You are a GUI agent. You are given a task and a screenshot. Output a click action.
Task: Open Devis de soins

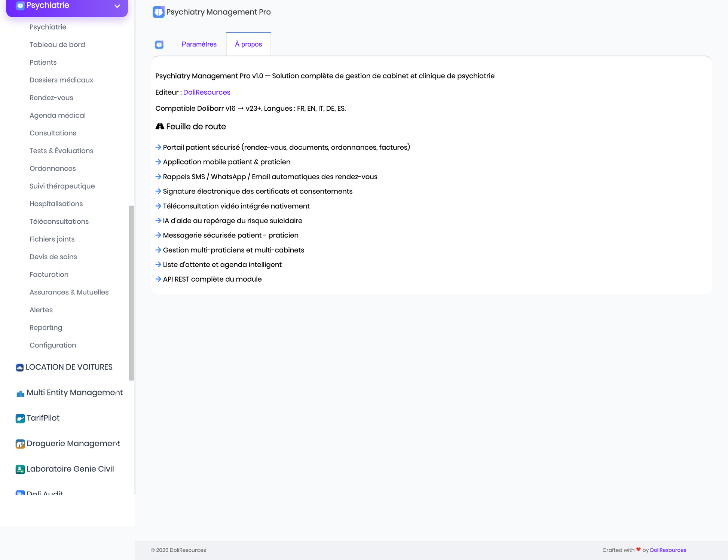point(53,257)
